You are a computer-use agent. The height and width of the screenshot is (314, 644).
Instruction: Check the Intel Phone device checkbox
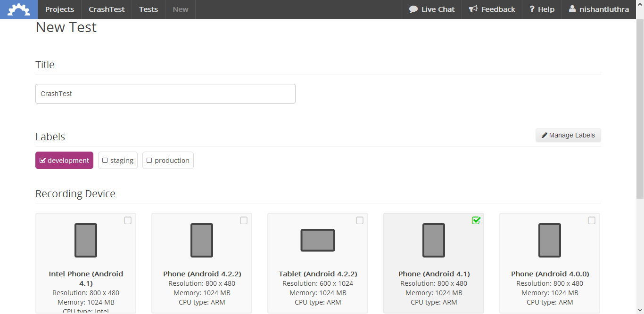pyautogui.click(x=128, y=220)
